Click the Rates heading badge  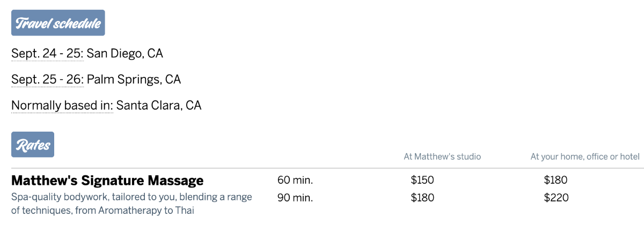[x=33, y=145]
